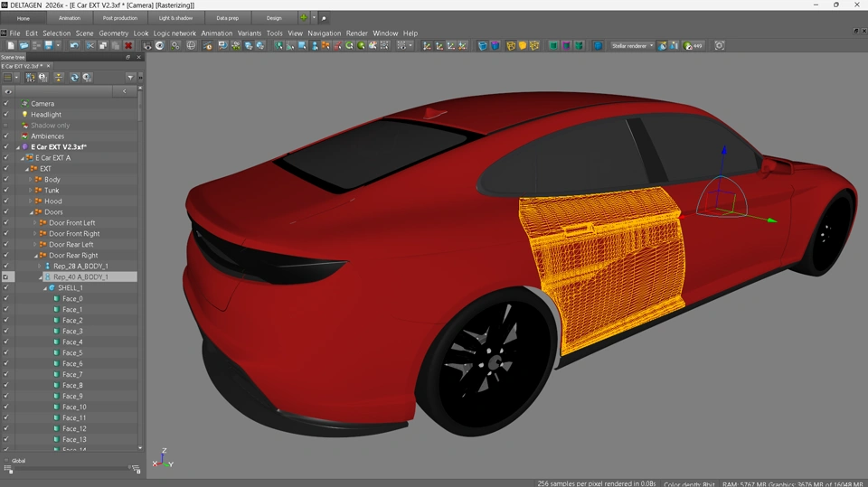Collapse the Doors group node
This screenshot has height=487, width=868.
click(x=31, y=212)
